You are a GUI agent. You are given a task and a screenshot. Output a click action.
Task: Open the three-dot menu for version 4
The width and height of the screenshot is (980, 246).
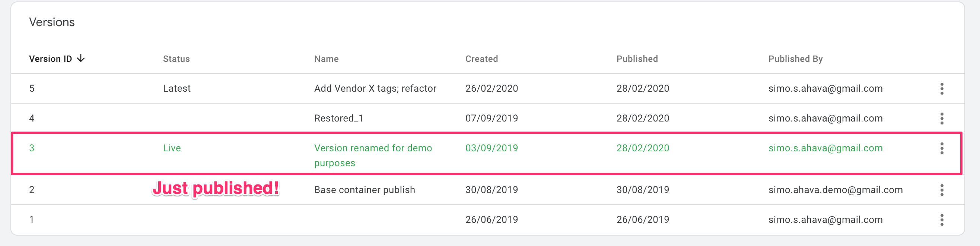(942, 119)
